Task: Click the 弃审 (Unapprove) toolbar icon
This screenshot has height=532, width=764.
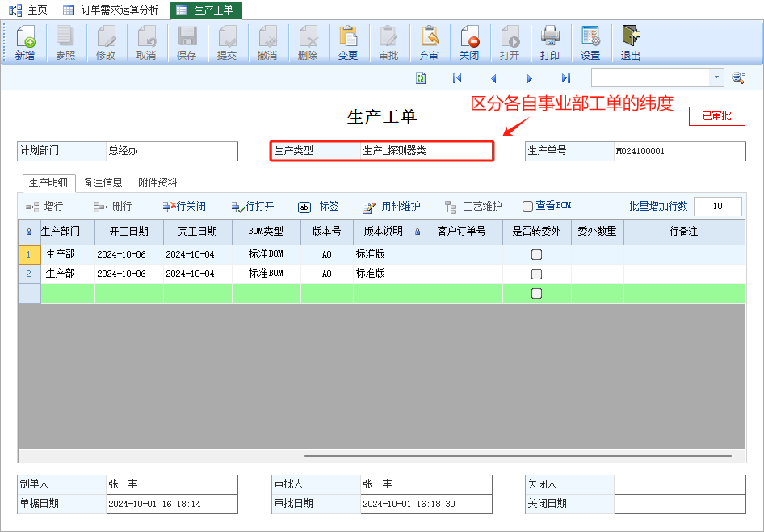Action: tap(429, 43)
